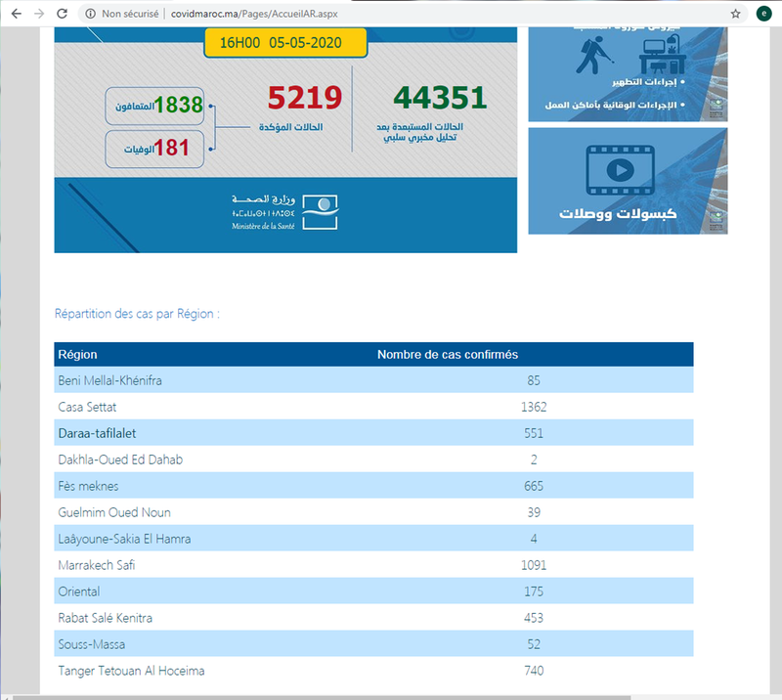
Task: Open the green profile avatar 'e'
Action: 764,14
